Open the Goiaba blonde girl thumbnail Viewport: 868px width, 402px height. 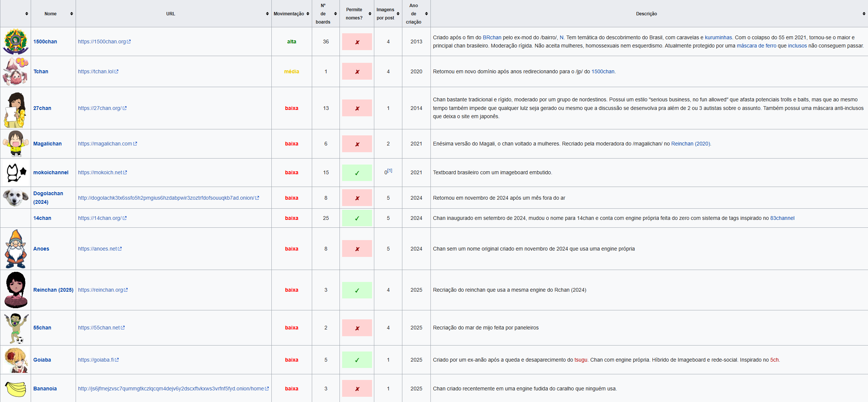(15, 360)
